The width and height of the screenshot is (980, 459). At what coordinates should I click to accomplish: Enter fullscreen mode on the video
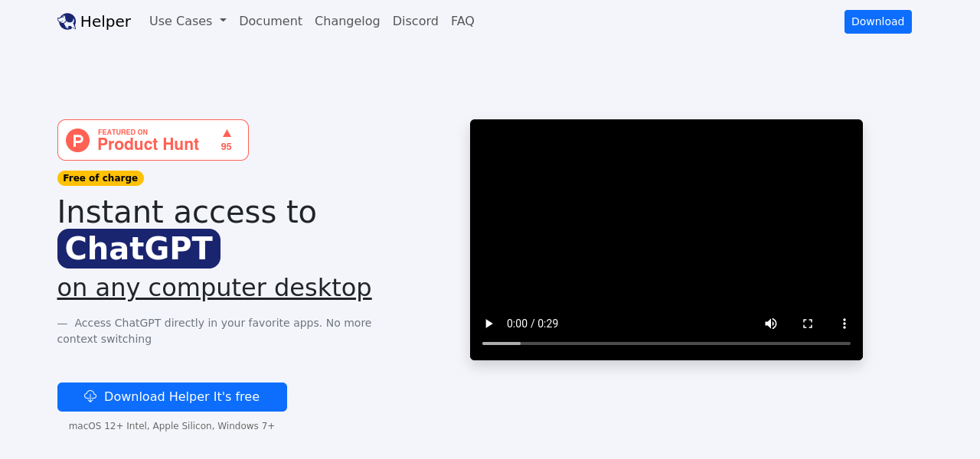(x=808, y=324)
